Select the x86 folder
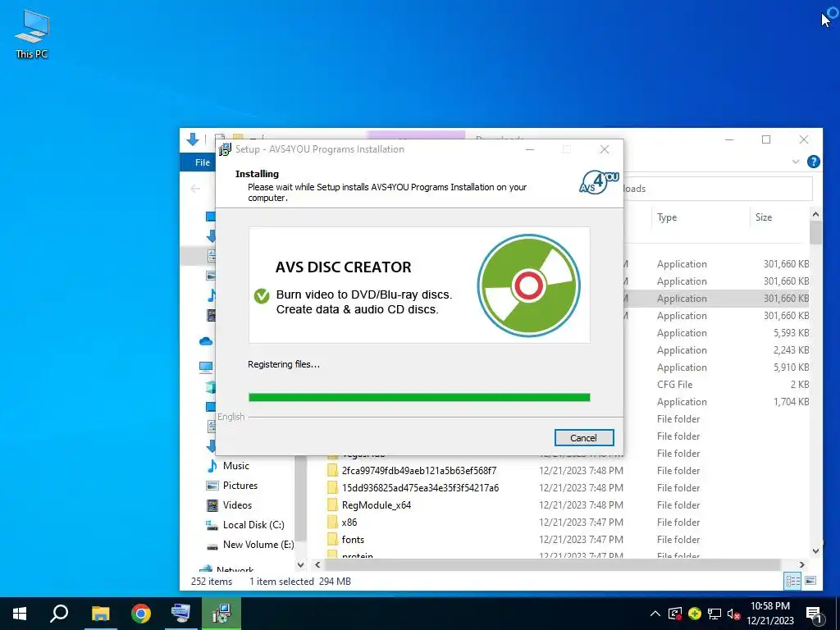Screen dimensions: 840x630 349,523
